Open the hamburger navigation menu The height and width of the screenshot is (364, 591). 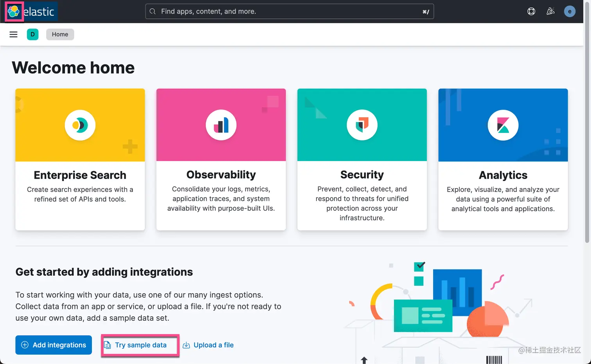click(x=13, y=34)
